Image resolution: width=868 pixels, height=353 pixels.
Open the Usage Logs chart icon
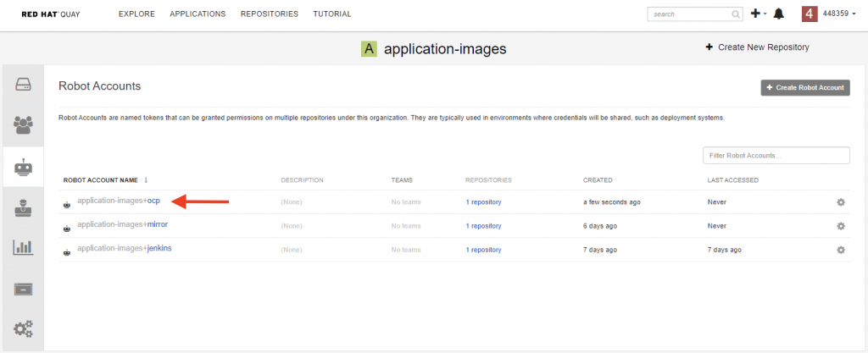23,247
